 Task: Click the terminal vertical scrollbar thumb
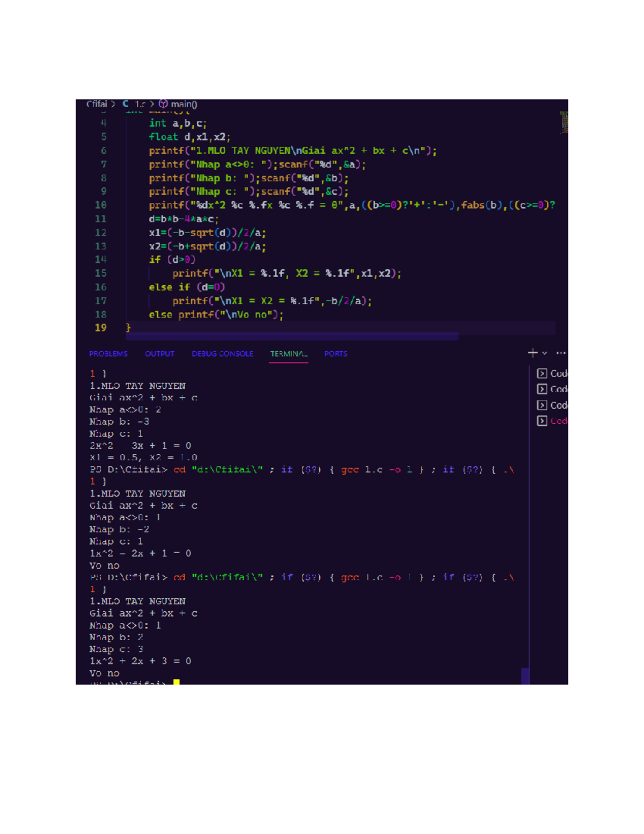coord(525,676)
